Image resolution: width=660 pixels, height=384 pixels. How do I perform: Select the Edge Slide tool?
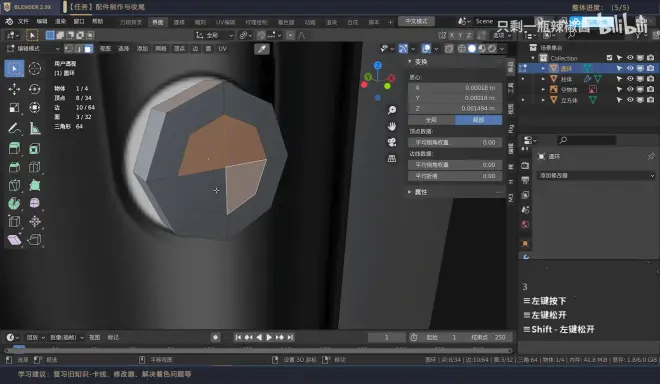(14, 221)
